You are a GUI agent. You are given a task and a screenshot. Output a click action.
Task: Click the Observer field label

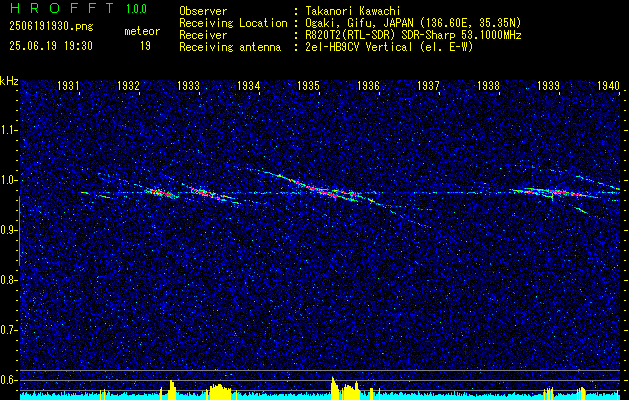click(203, 11)
